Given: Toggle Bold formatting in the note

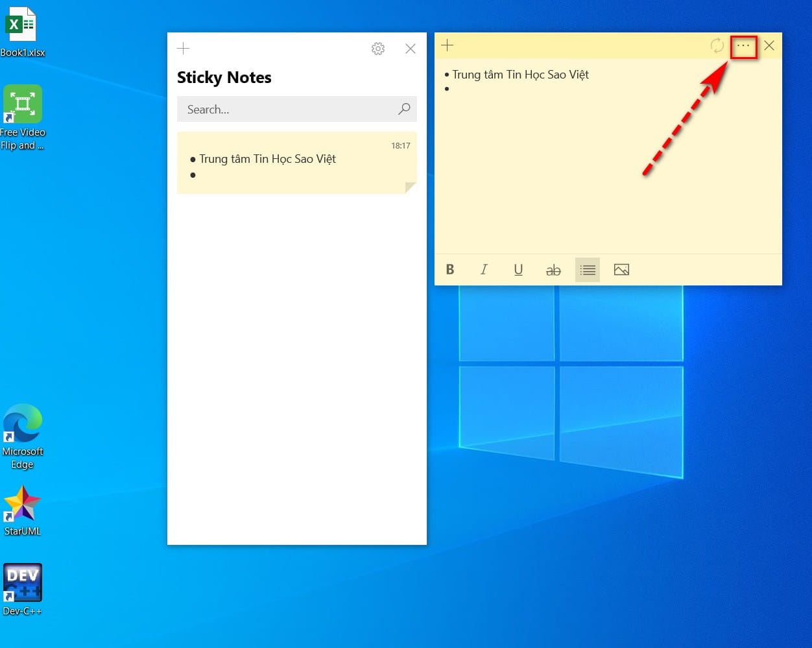Looking at the screenshot, I should tap(450, 270).
